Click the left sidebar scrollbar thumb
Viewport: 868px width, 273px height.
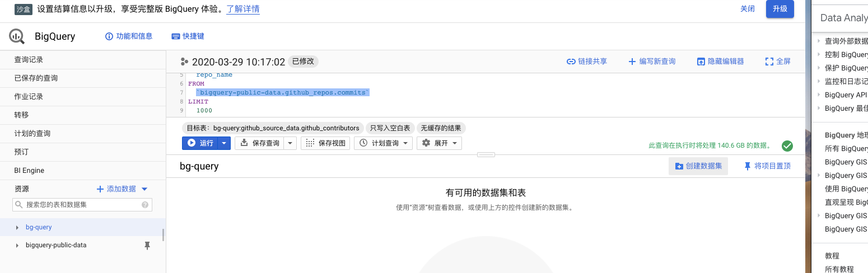(x=164, y=235)
